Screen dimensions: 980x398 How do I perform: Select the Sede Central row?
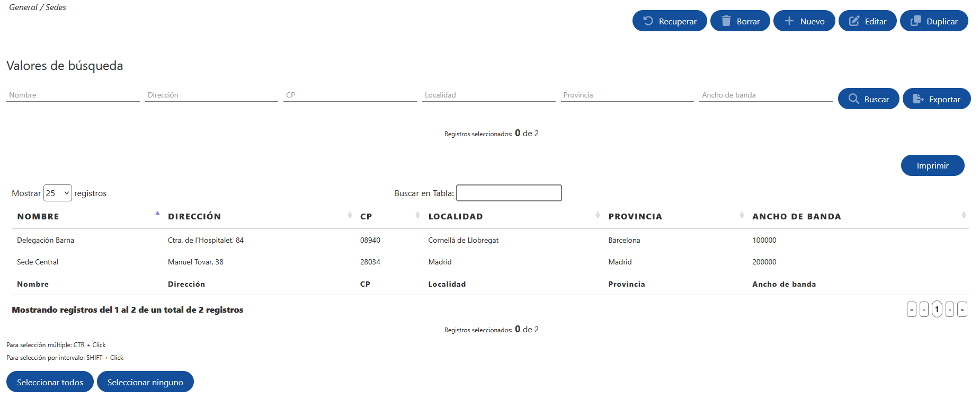tap(490, 262)
